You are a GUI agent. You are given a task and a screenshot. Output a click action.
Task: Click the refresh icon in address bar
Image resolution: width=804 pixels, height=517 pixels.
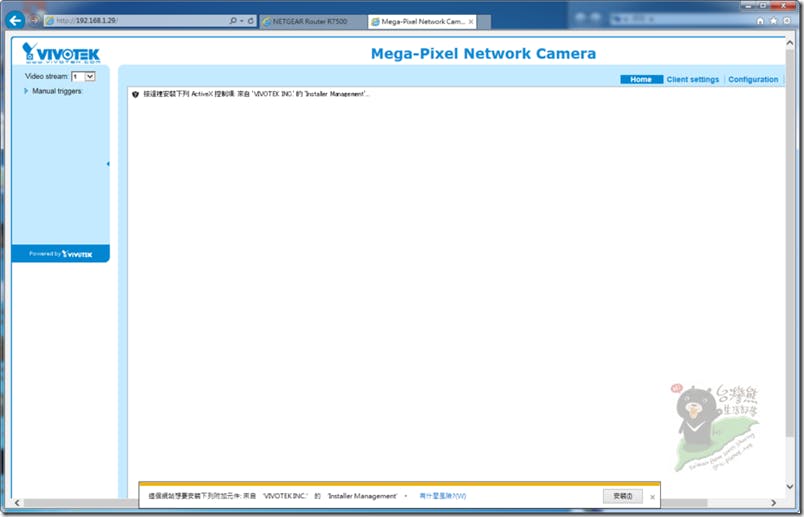251,21
